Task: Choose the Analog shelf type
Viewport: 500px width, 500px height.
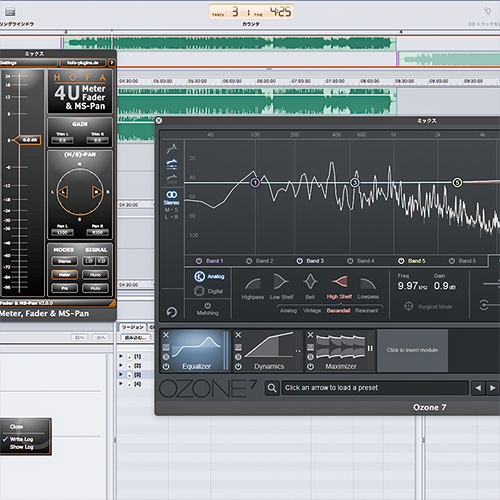Action: coord(288,311)
